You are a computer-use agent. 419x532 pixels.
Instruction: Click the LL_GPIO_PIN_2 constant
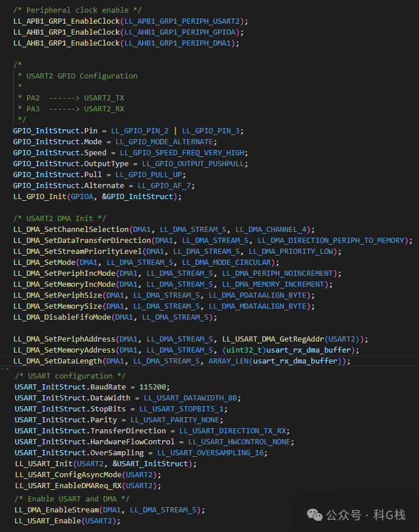[x=140, y=131]
